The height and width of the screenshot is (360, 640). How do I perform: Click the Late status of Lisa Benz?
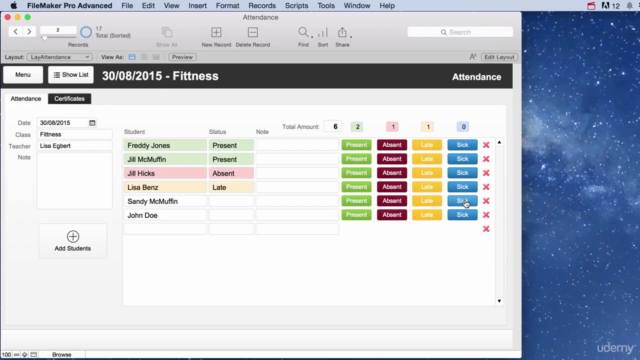pyautogui.click(x=231, y=187)
